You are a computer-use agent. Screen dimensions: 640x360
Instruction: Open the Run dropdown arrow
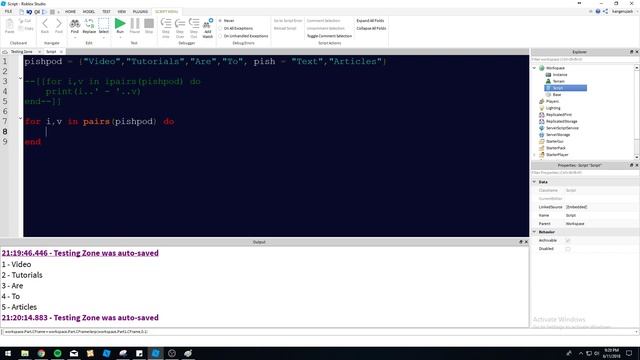pos(120,38)
